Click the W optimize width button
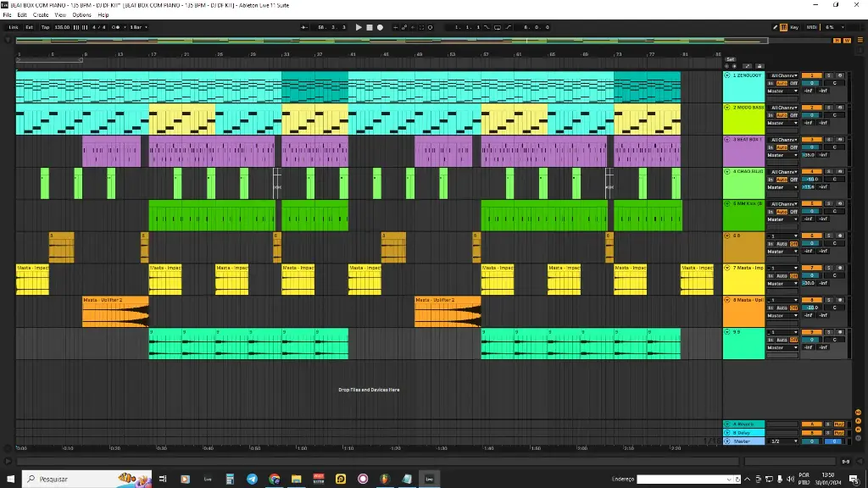This screenshot has height=488, width=868. pyautogui.click(x=847, y=41)
